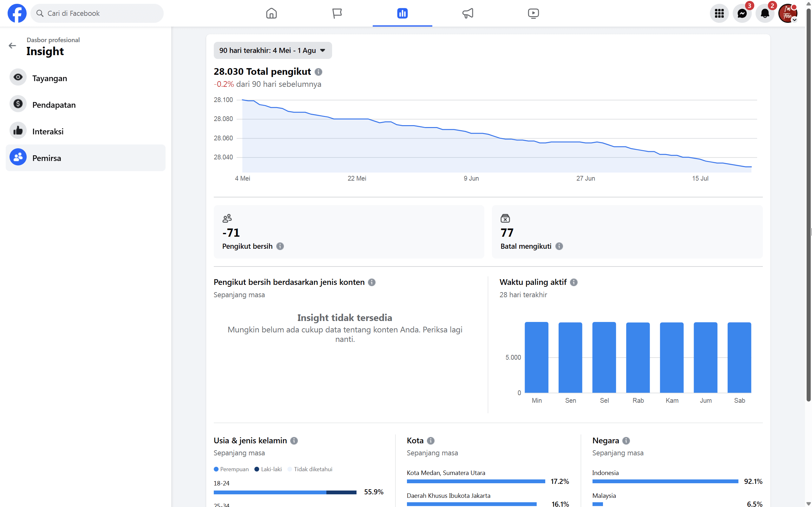Toggle Laki-laki legend item
The height and width of the screenshot is (507, 812).
pyautogui.click(x=268, y=469)
